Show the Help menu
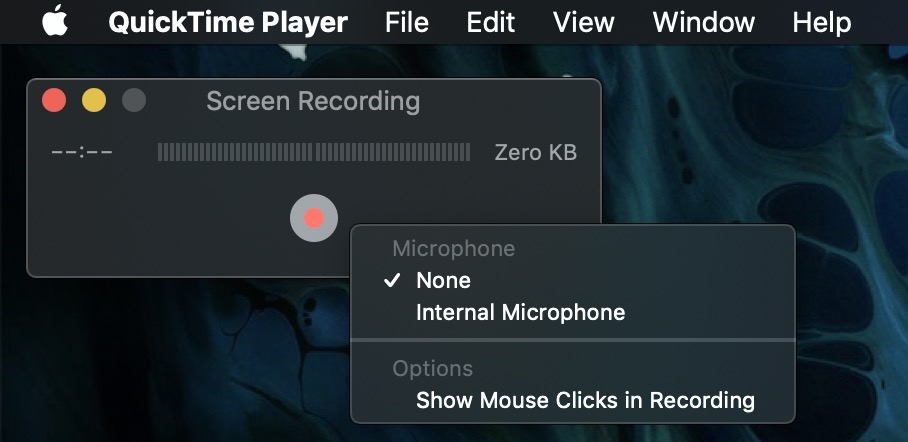Image resolution: width=908 pixels, height=442 pixels. pos(821,22)
